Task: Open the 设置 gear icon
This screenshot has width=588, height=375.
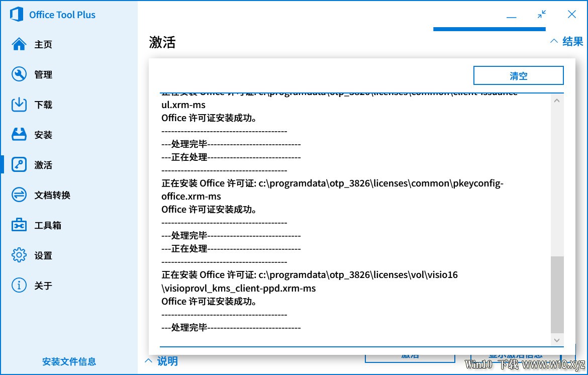Action: pyautogui.click(x=19, y=255)
